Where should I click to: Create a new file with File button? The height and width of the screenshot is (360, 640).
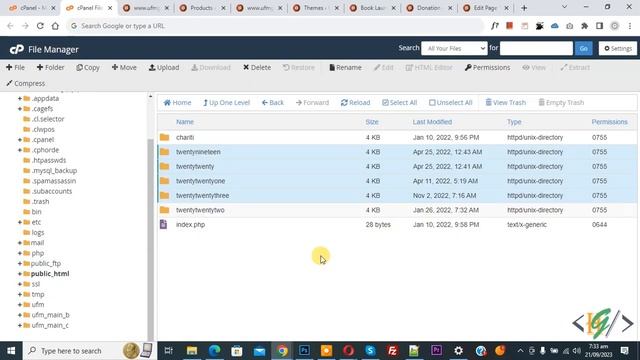16,67
